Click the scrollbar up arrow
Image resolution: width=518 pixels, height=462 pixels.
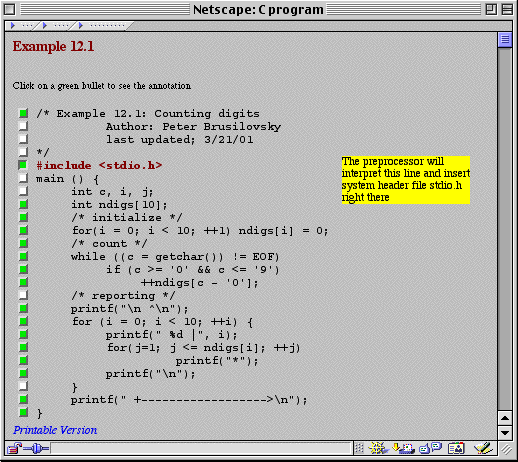coord(505,418)
